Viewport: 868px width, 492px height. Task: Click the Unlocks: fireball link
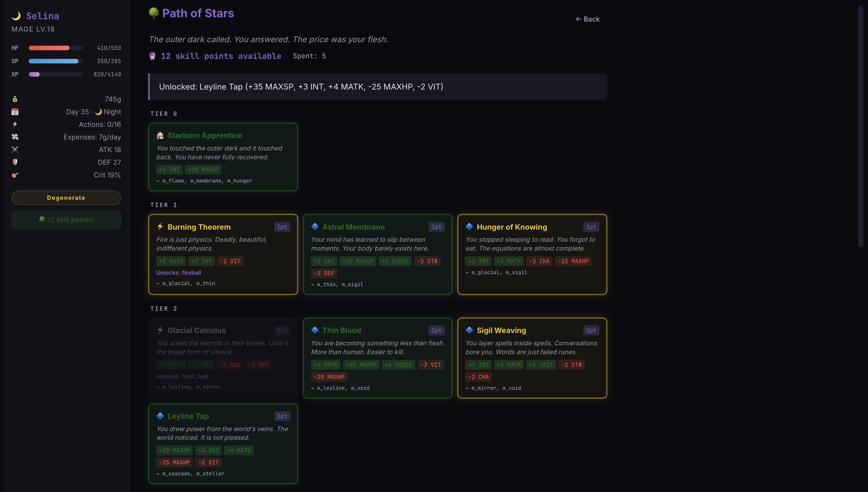pyautogui.click(x=179, y=273)
